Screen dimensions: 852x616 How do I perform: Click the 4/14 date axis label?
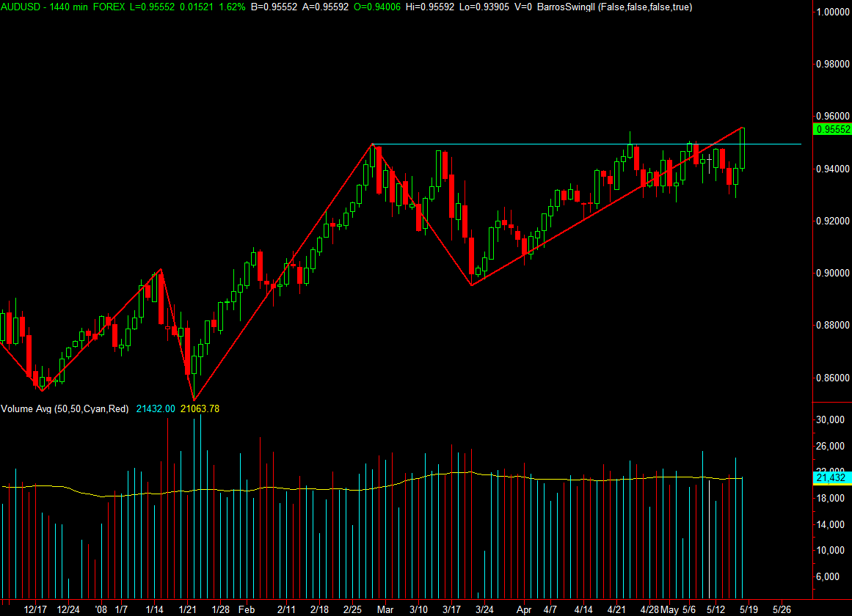[583, 609]
